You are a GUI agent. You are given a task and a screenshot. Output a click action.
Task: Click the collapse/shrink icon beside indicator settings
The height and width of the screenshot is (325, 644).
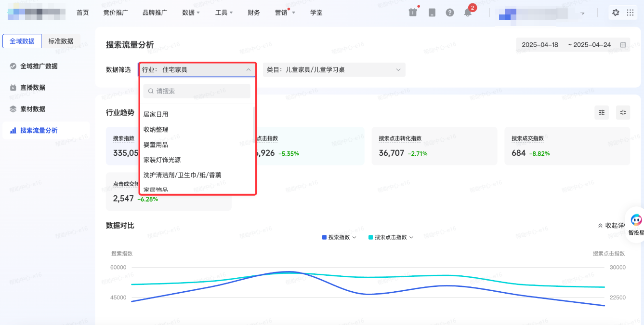coord(623,112)
